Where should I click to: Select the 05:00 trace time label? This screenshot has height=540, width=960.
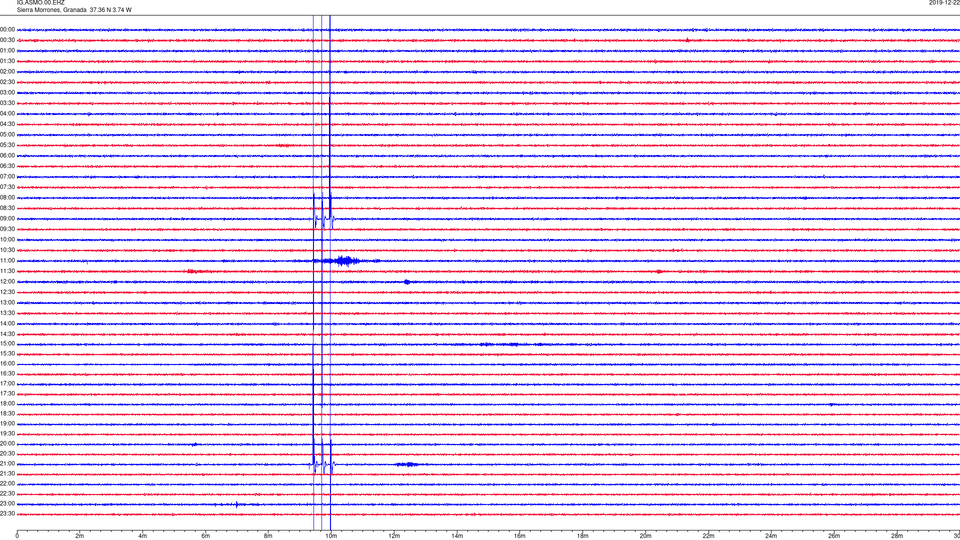click(x=7, y=135)
